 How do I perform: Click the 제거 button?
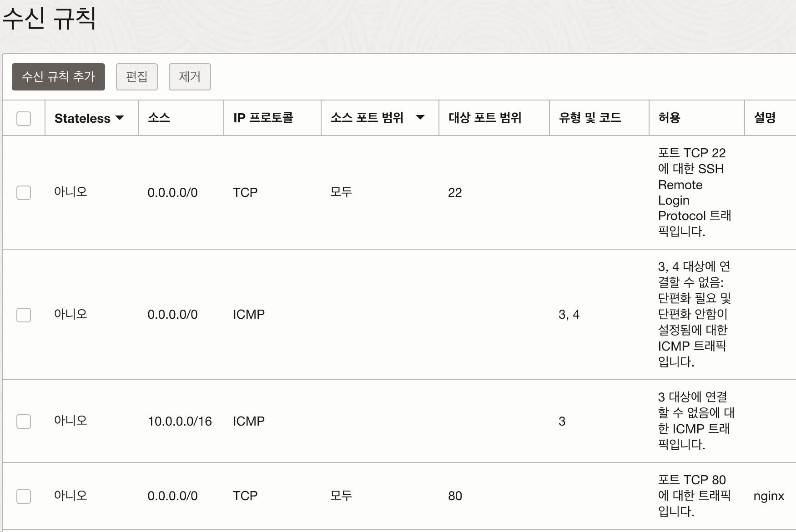click(x=190, y=77)
